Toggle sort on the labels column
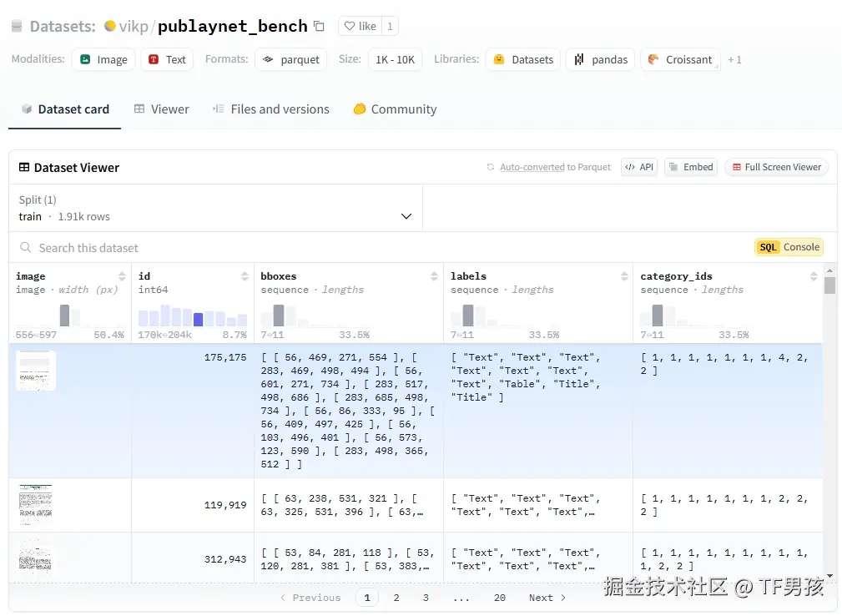Viewport: 842px width, 616px height. pyautogui.click(x=623, y=276)
